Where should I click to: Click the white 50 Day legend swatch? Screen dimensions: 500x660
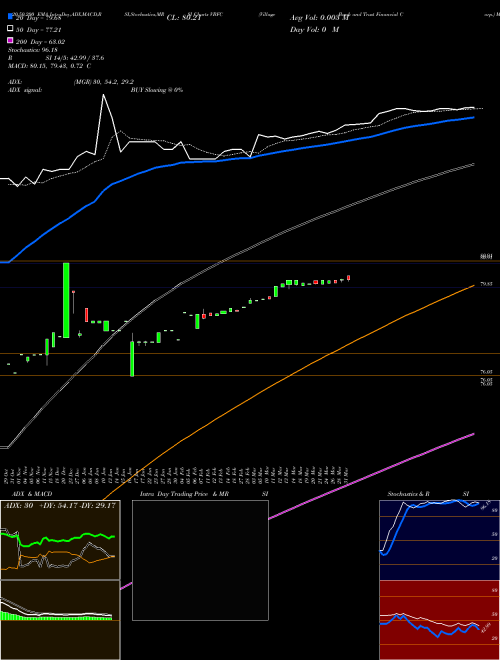[x=10, y=29]
